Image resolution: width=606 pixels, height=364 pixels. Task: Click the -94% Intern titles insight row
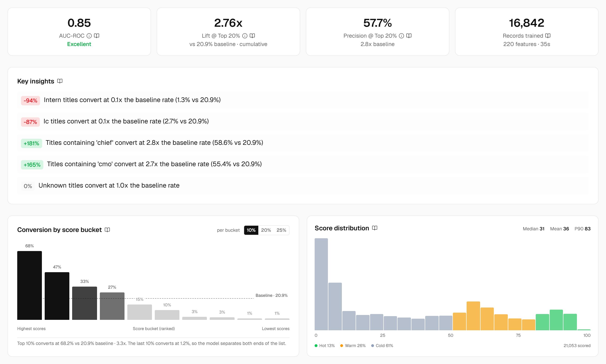[303, 100]
